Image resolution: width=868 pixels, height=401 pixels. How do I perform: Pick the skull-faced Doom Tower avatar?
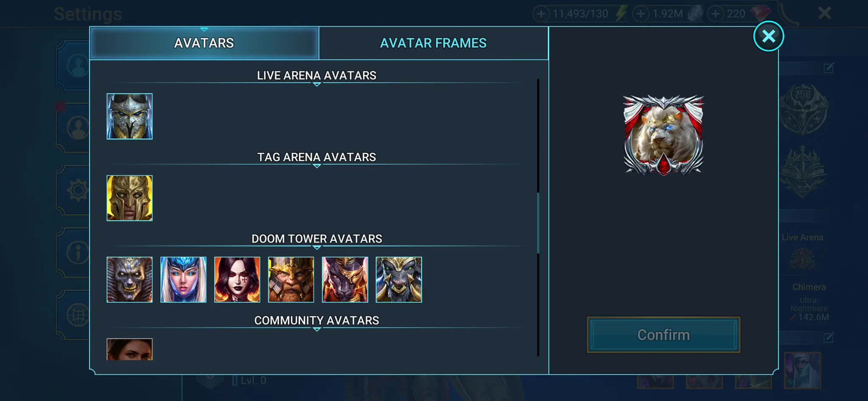pyautogui.click(x=129, y=279)
